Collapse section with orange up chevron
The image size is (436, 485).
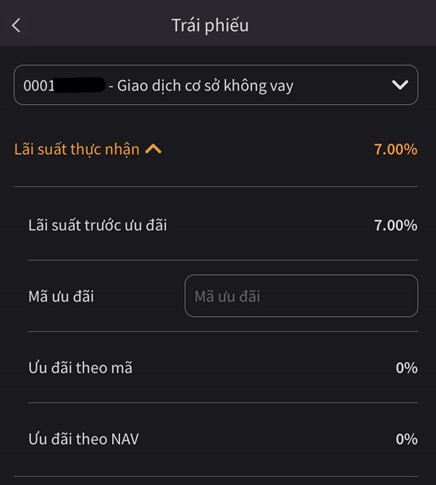[x=153, y=149]
